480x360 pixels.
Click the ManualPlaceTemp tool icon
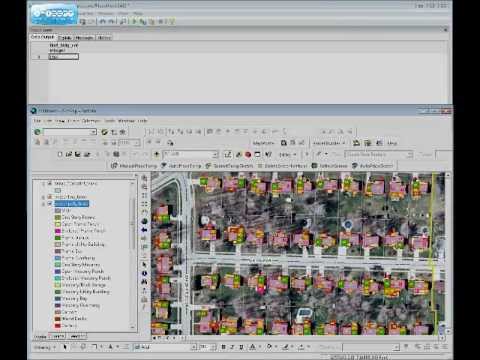coord(114,166)
